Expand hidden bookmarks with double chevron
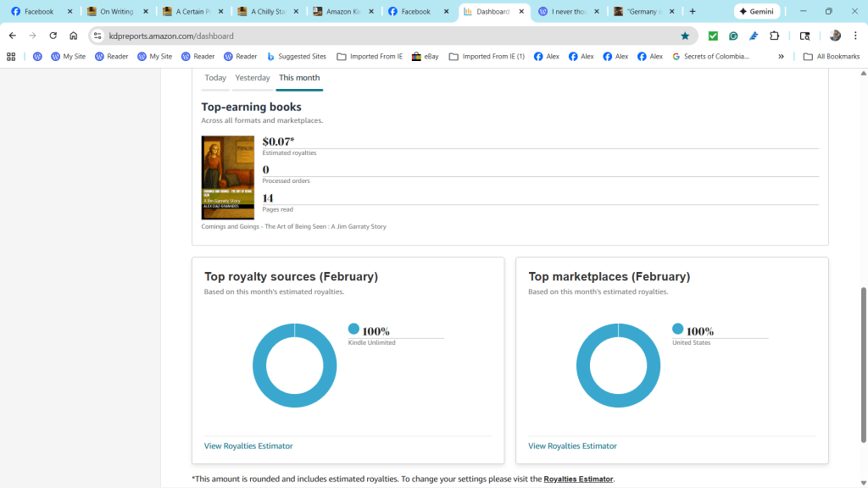This screenshot has width=868, height=488. [781, 57]
